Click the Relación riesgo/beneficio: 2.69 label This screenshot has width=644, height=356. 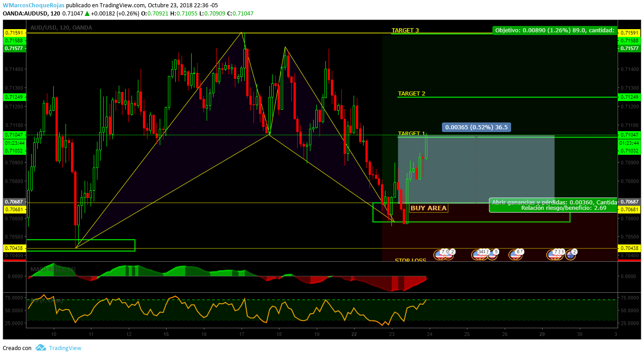[x=563, y=208]
